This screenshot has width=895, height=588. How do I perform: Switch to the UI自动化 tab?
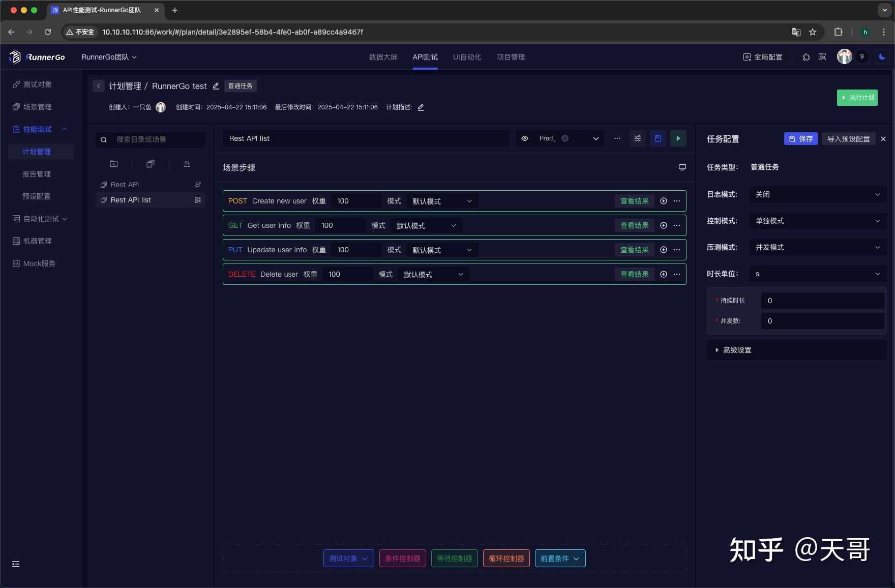pos(466,57)
